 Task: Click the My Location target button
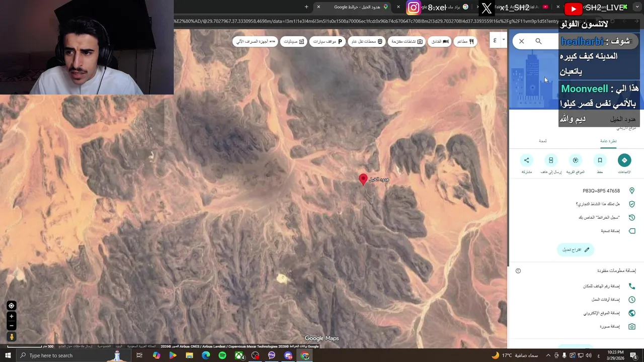tap(12, 306)
